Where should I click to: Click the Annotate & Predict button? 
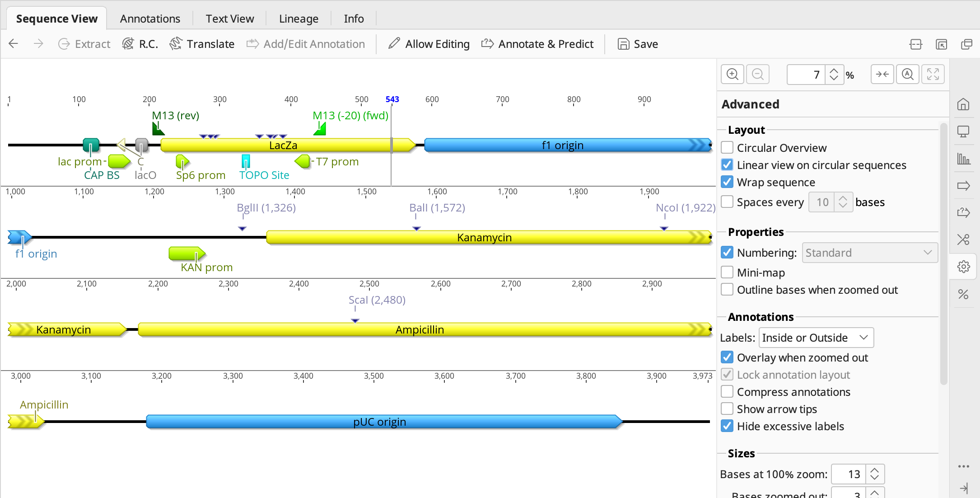click(537, 44)
